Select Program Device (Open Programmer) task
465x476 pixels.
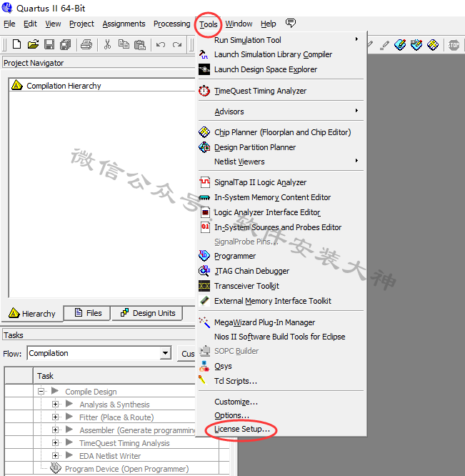(x=127, y=469)
